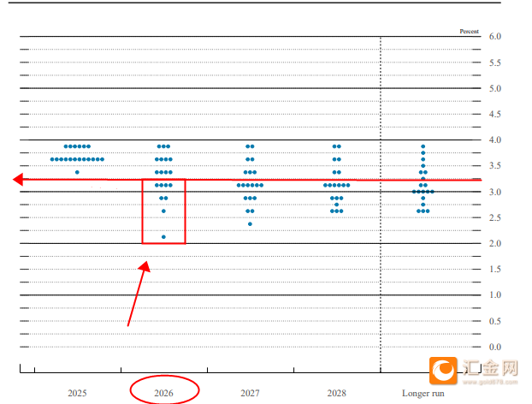The height and width of the screenshot is (404, 532).
Task: Click the 2.0 y-axis value
Action: click(495, 243)
